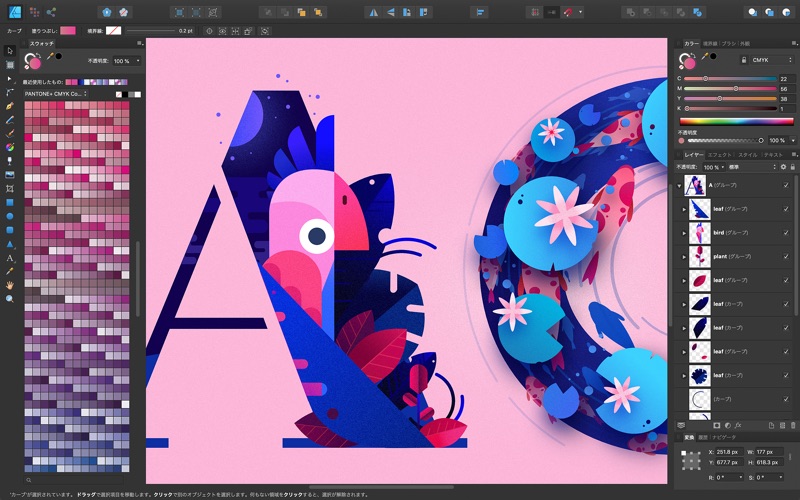800x500 pixels.
Task: Toggle the layer lock padlock icon
Action: click(793, 167)
